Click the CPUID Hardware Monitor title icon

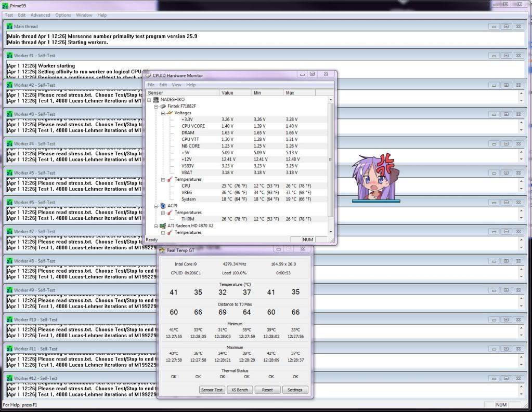pyautogui.click(x=148, y=75)
